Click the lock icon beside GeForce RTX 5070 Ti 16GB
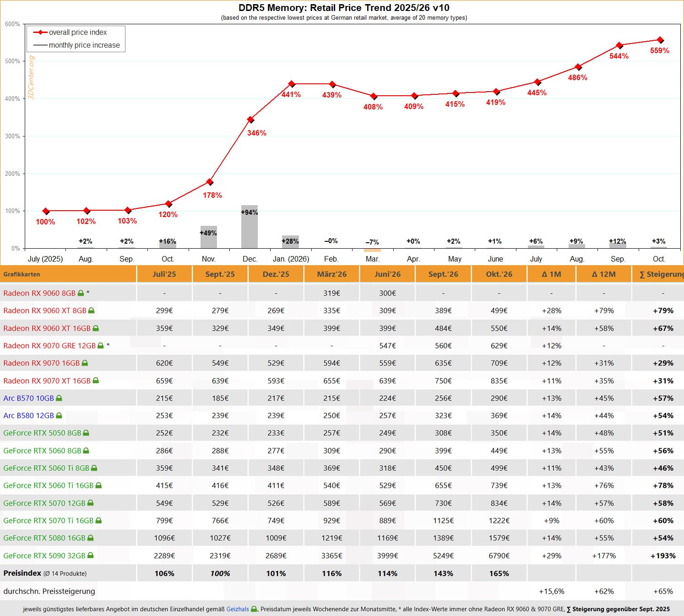The width and height of the screenshot is (684, 616). [98, 521]
